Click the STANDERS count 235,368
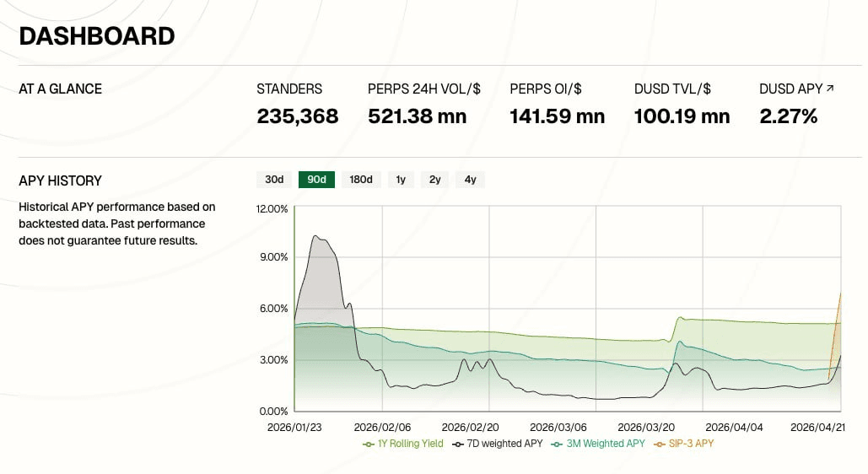The image size is (868, 474). point(297,116)
